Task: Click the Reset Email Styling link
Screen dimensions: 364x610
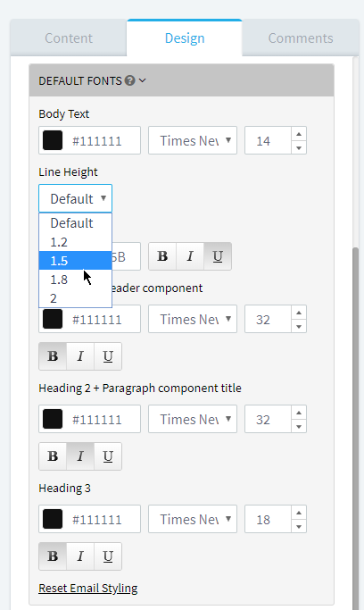Action: (x=88, y=589)
